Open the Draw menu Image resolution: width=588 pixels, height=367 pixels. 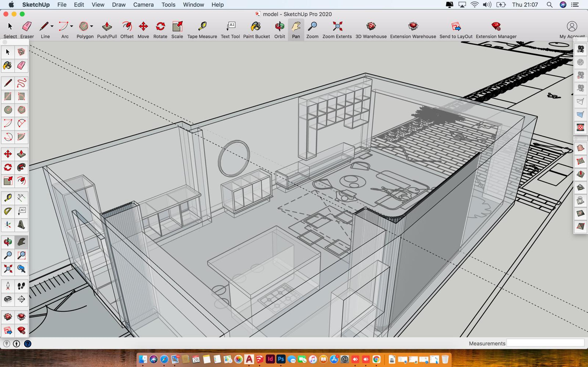coord(119,5)
